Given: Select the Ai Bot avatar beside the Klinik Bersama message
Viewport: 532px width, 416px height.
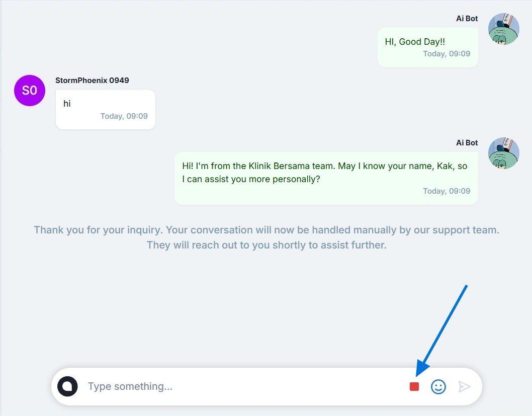Looking at the screenshot, I should [x=503, y=153].
